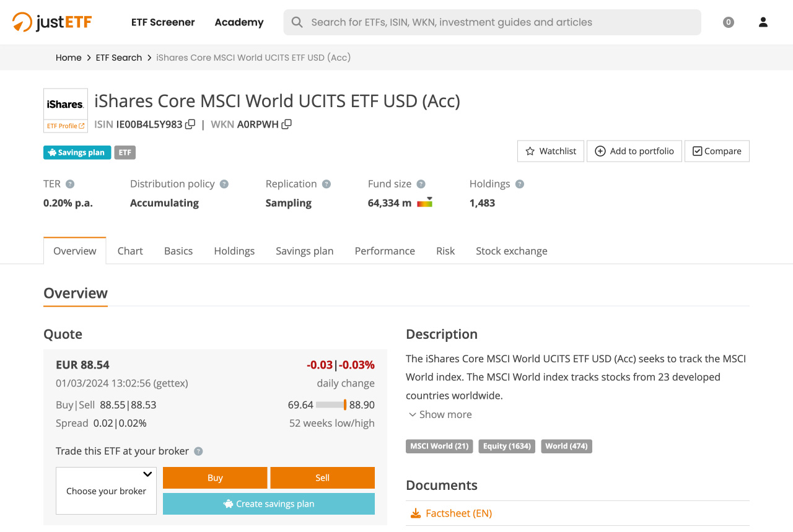
Task: Click the MSCI World (21) tag
Action: [x=439, y=446]
